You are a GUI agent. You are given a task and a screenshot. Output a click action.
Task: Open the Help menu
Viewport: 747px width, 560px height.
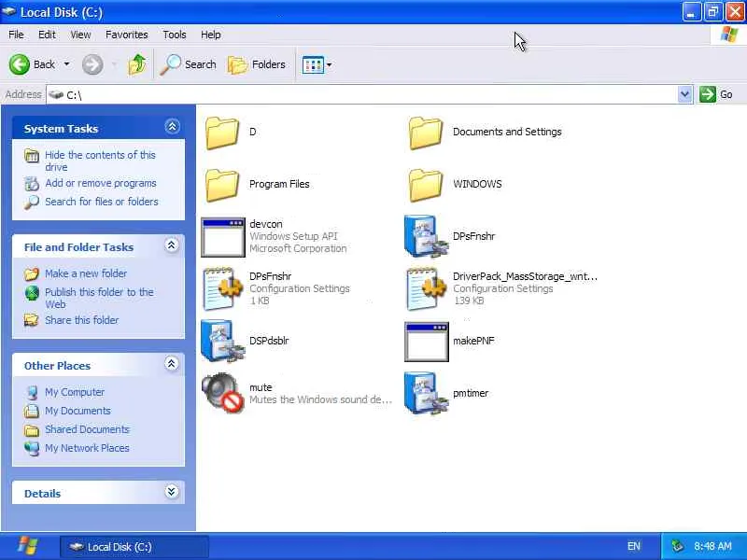coord(211,35)
